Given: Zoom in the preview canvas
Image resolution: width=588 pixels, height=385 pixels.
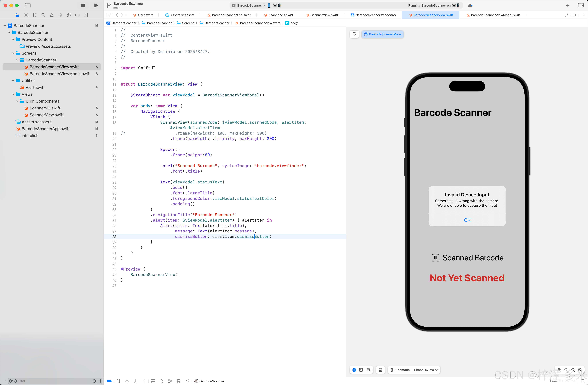Looking at the screenshot, I should coord(580,370).
